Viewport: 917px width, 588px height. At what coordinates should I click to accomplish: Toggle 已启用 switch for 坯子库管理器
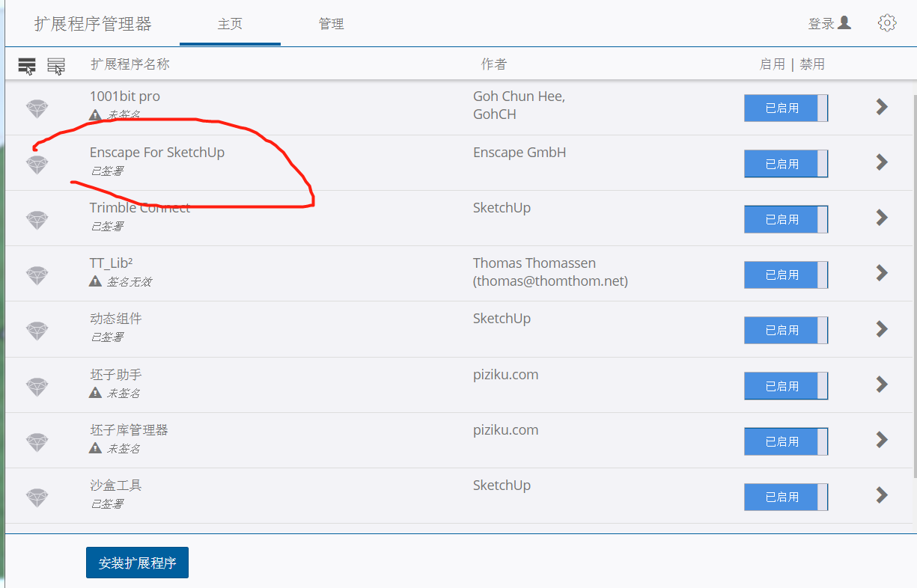point(786,441)
